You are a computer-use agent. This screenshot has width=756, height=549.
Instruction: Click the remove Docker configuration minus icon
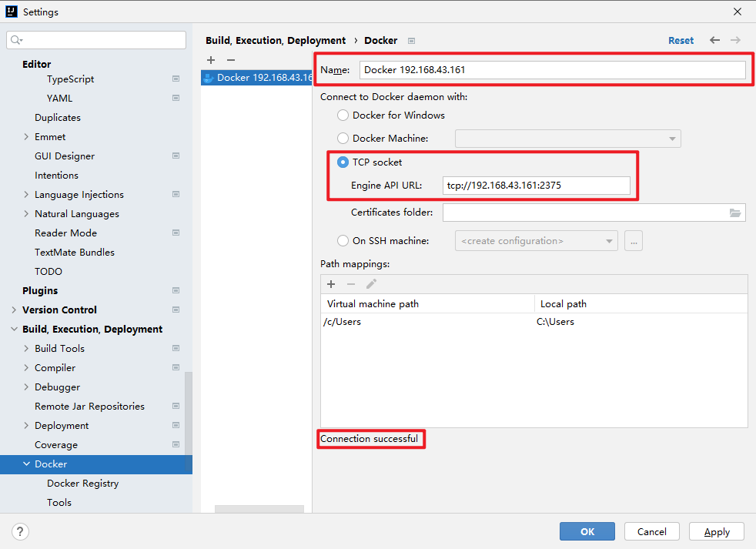[x=231, y=60]
